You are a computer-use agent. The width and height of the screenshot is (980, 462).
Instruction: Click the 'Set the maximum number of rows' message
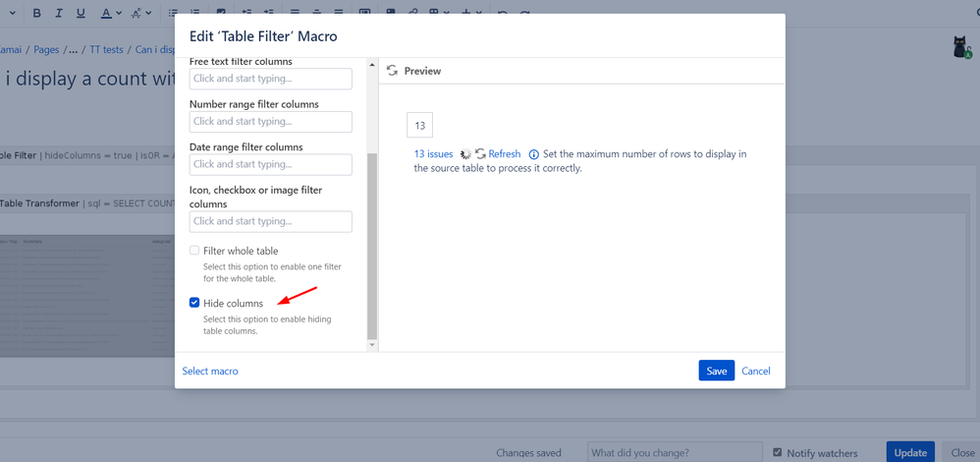coord(580,161)
